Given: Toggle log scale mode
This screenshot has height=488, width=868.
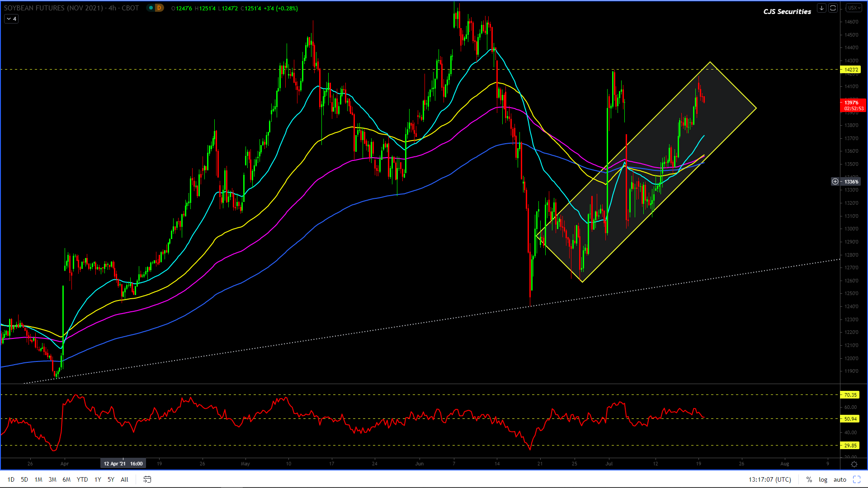Looking at the screenshot, I should tap(823, 479).
